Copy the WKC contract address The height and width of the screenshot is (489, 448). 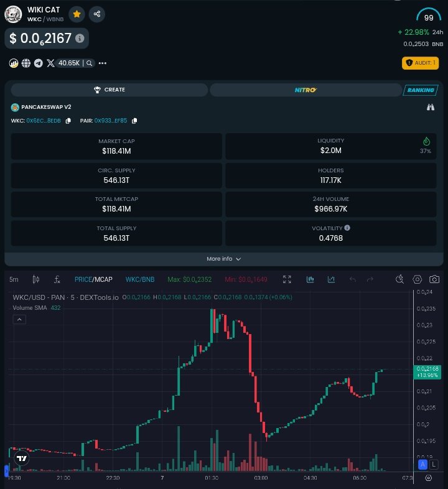[68, 121]
